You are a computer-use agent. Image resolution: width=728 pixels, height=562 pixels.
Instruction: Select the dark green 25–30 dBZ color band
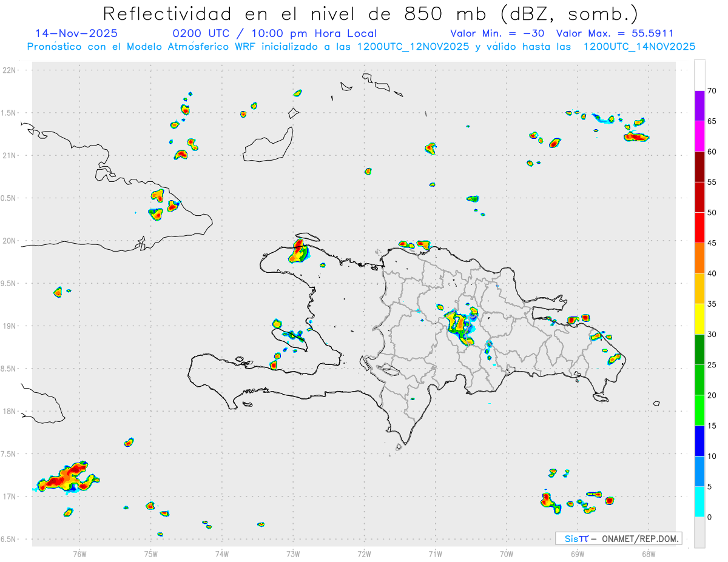click(x=699, y=350)
